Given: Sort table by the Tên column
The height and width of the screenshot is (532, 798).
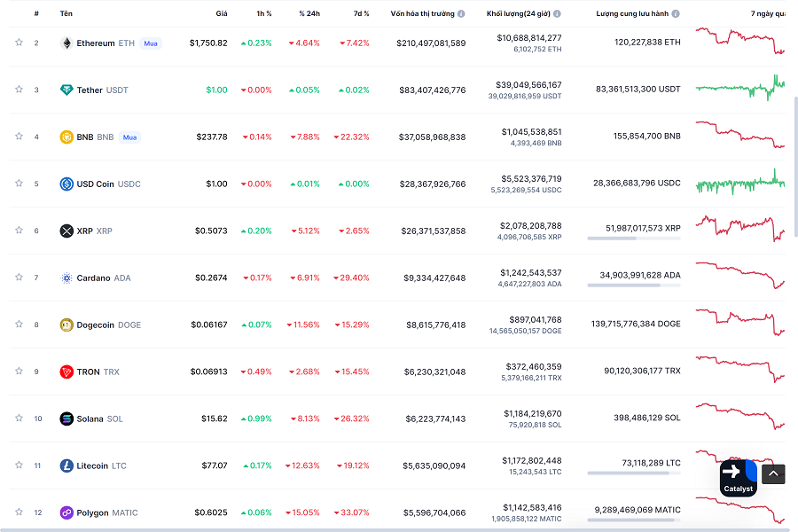Looking at the screenshot, I should pos(66,14).
